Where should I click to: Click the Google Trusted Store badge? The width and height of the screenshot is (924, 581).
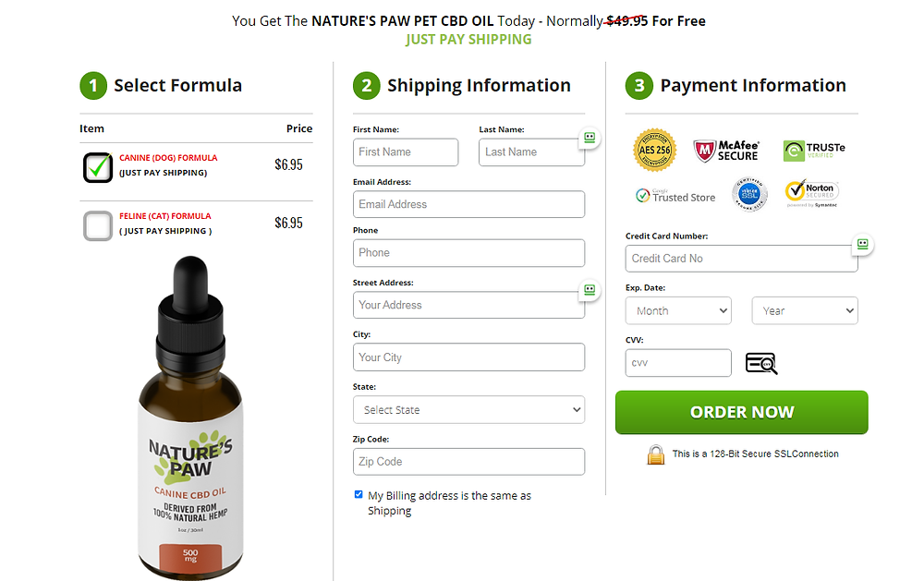(x=675, y=195)
